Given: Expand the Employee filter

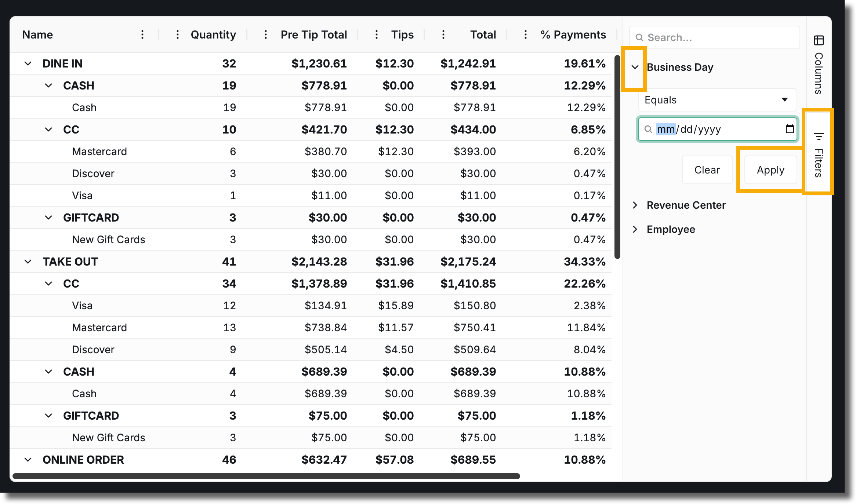Looking at the screenshot, I should [635, 229].
